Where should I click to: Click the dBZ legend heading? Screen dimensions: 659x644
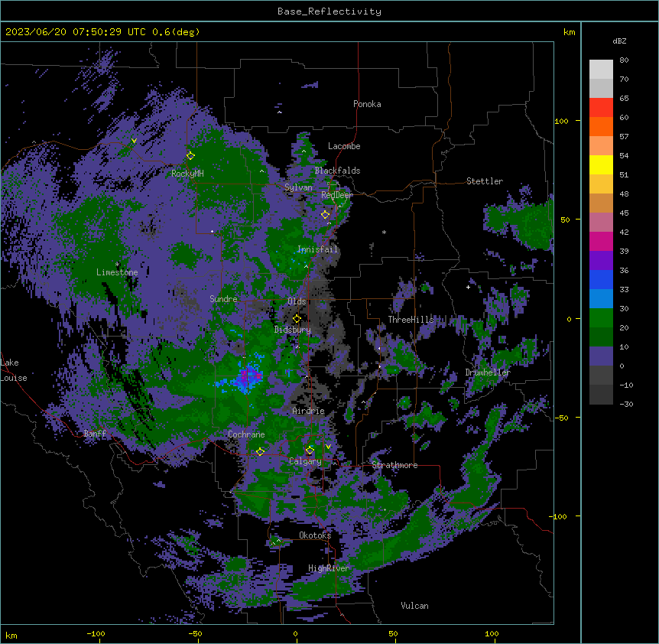click(x=619, y=41)
